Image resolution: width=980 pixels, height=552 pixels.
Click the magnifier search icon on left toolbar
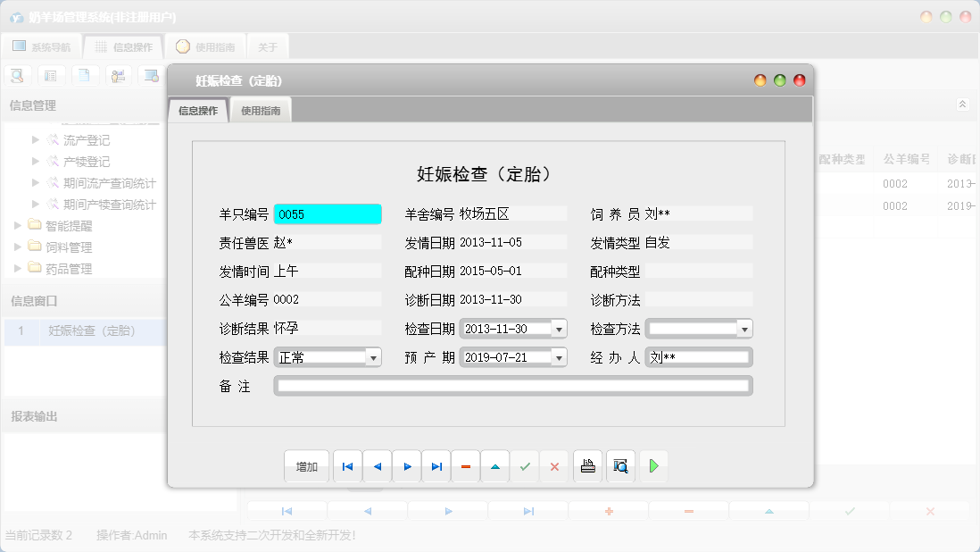16,75
